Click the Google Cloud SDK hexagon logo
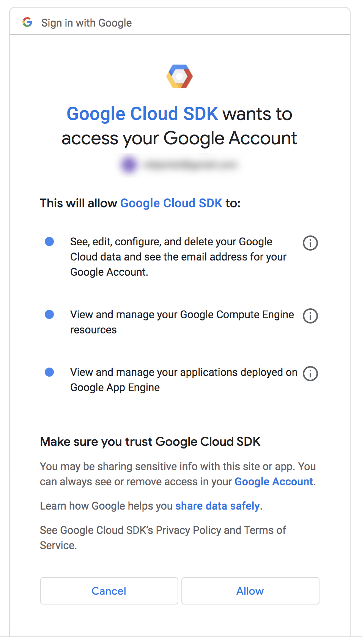 point(180,76)
